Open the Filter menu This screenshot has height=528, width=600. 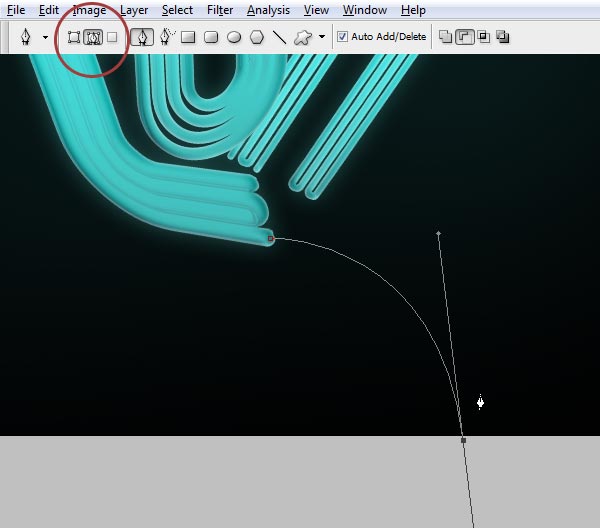point(220,10)
